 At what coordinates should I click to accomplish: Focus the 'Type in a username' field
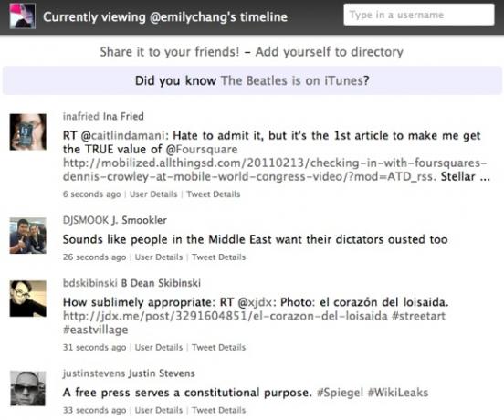tap(419, 15)
